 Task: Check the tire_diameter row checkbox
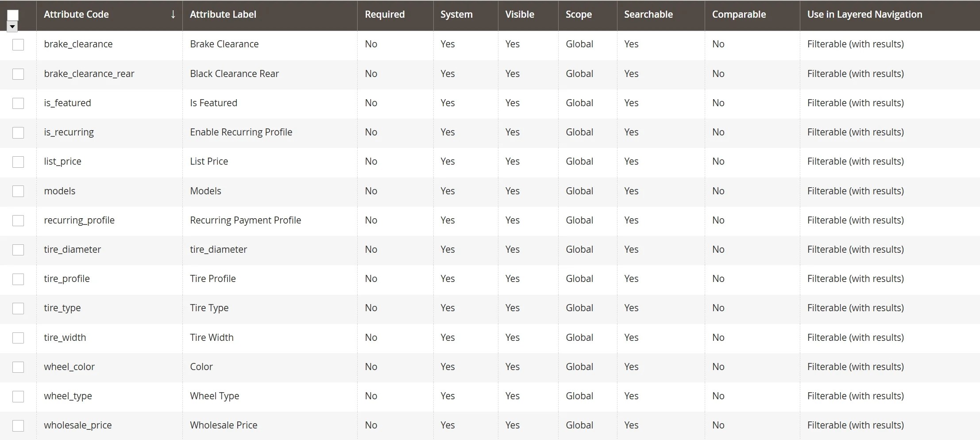[18, 250]
